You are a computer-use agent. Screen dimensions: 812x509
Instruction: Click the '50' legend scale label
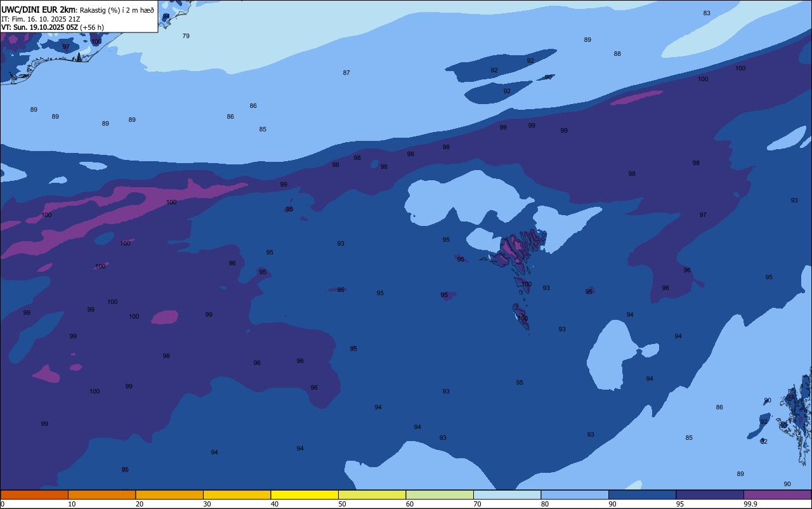tap(343, 504)
